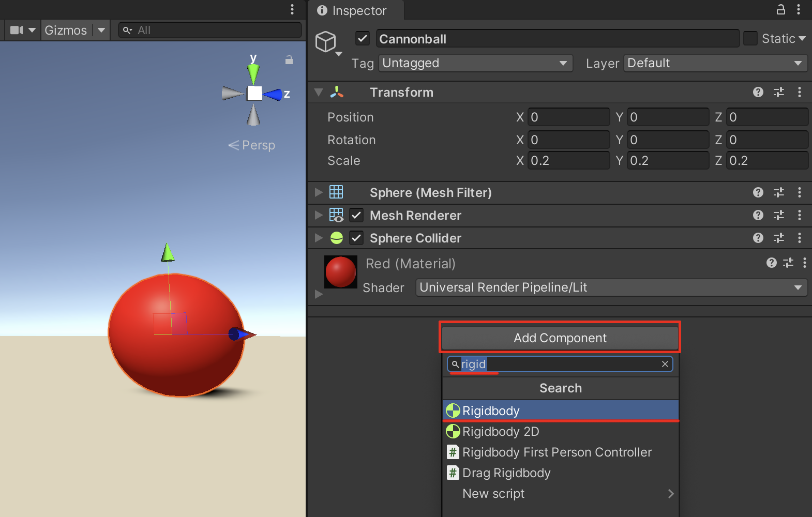
Task: Click the Inspector lock icon
Action: 780,9
